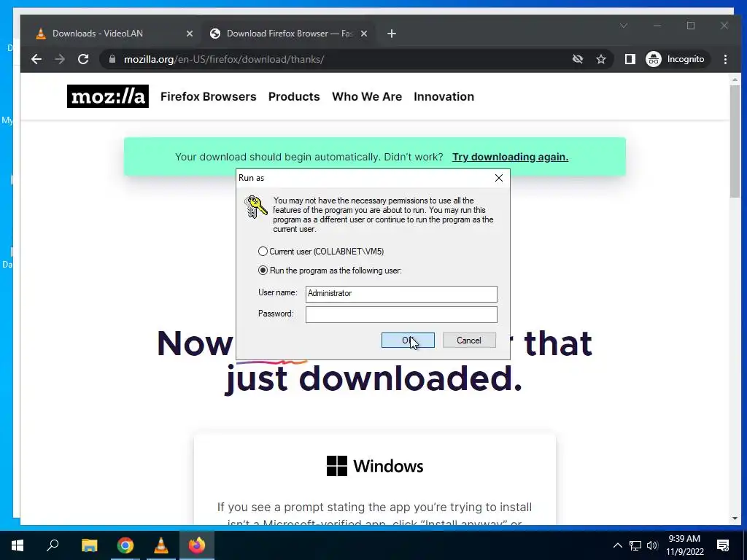Close the Run as dialog
This screenshot has width=747, height=560.
pyautogui.click(x=499, y=178)
